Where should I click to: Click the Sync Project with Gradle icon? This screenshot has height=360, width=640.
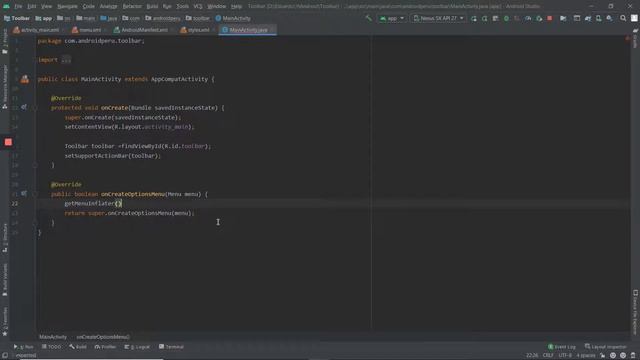(588, 18)
